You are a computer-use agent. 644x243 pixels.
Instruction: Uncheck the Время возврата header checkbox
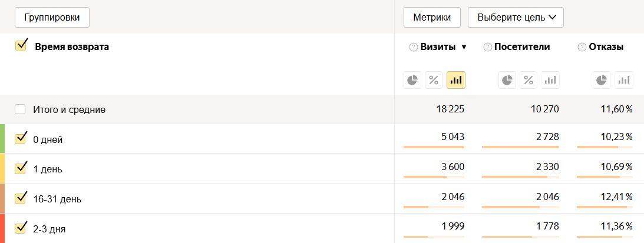[21, 46]
